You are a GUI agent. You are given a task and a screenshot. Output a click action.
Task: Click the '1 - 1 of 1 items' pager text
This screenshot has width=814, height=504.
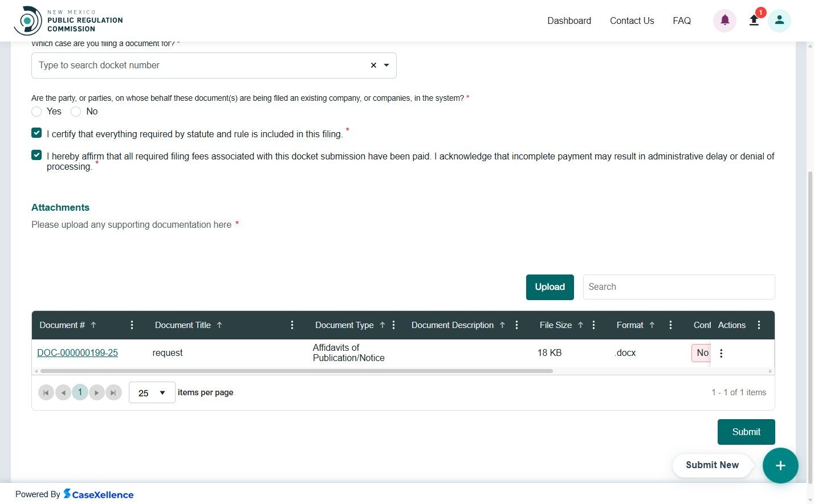pyautogui.click(x=739, y=392)
